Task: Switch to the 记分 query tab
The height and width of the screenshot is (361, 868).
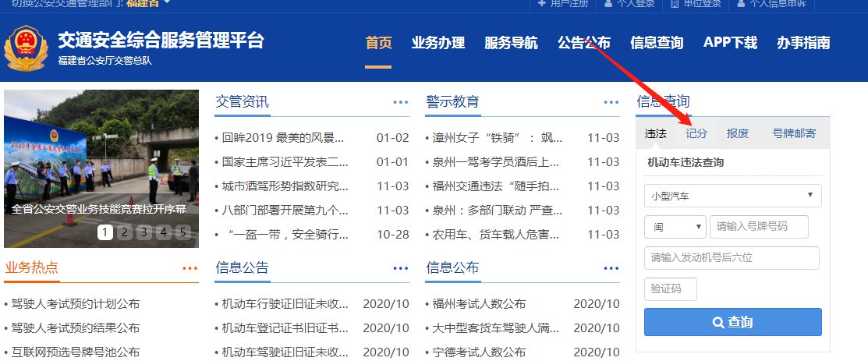Action: (696, 133)
